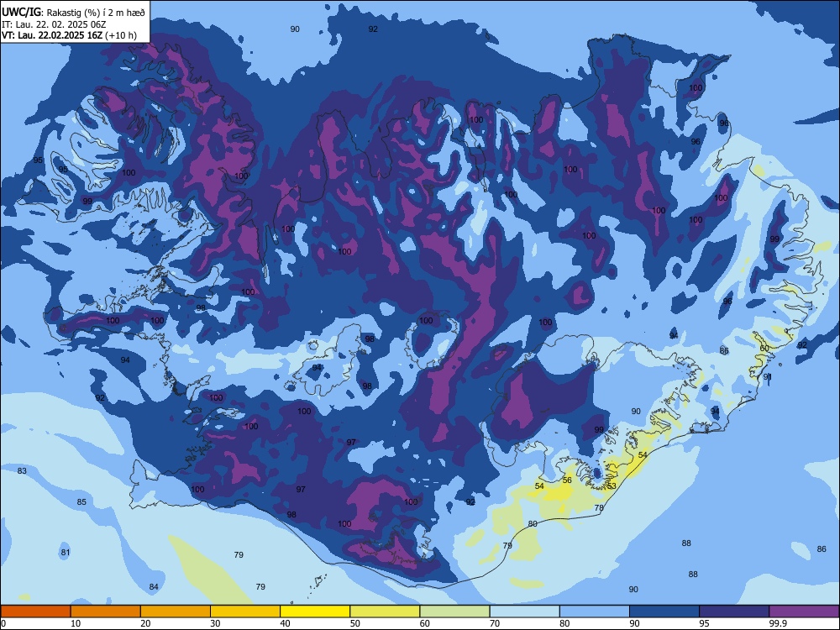The width and height of the screenshot is (840, 630).
Task: Click the dark orange 0–10 legend swatch
Action: (x=35, y=612)
